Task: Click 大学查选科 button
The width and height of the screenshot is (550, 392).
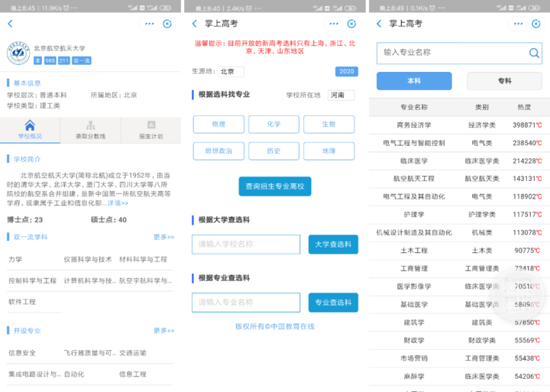Action: coord(333,245)
